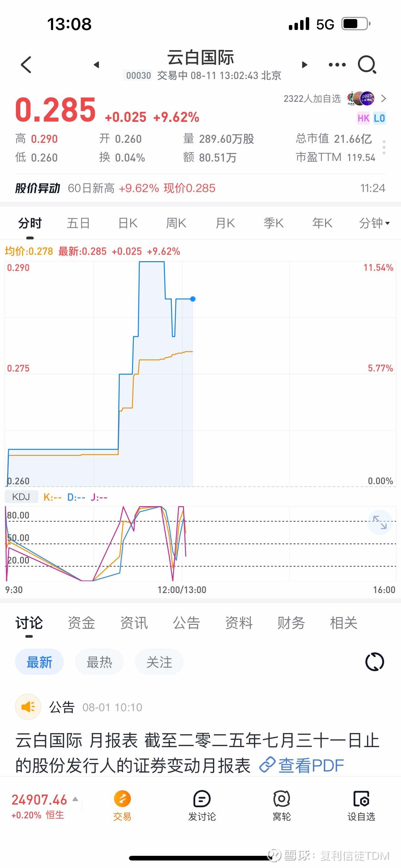Refresh discussions with circular arrows icon

coord(374,661)
